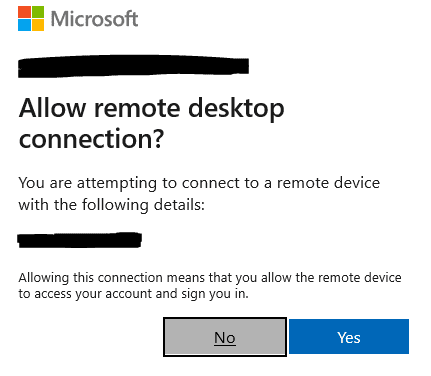Decline the connection with the No button

[x=225, y=337]
